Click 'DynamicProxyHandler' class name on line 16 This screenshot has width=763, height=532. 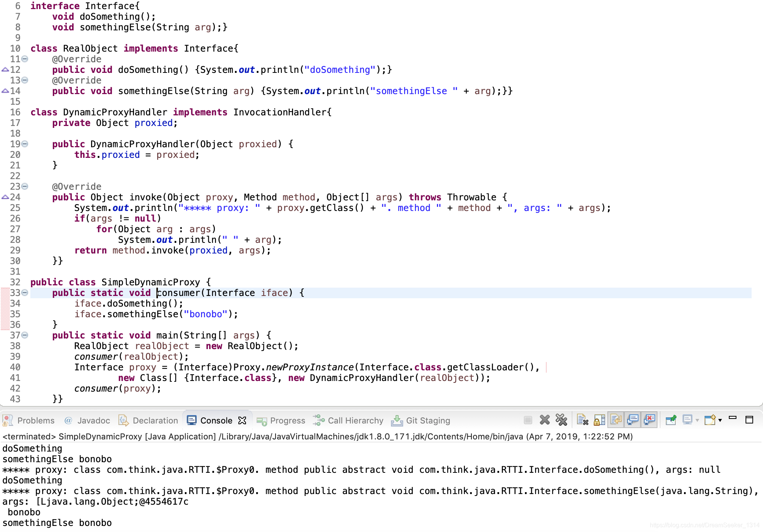(115, 112)
